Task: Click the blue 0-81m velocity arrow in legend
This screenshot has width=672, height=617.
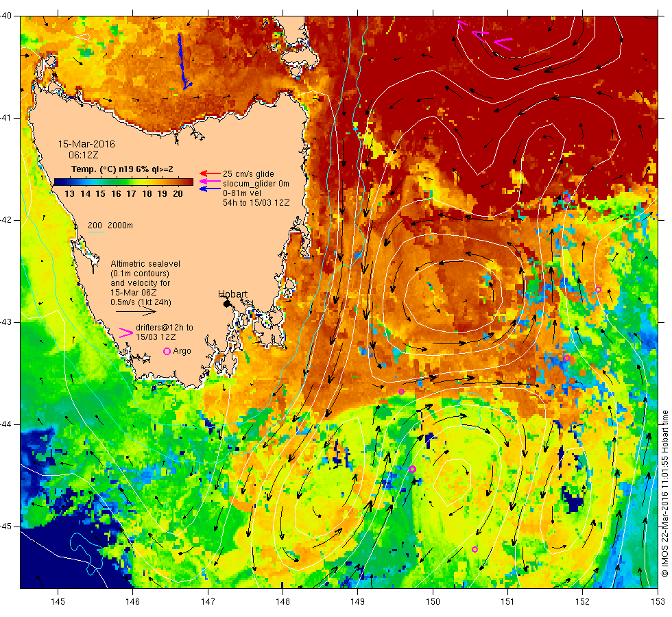Action: (x=210, y=189)
